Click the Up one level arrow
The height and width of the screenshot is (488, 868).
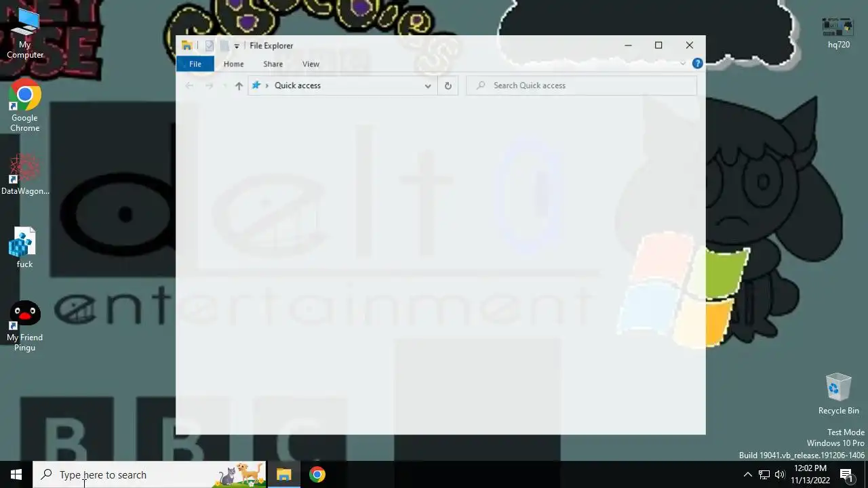[x=239, y=85]
